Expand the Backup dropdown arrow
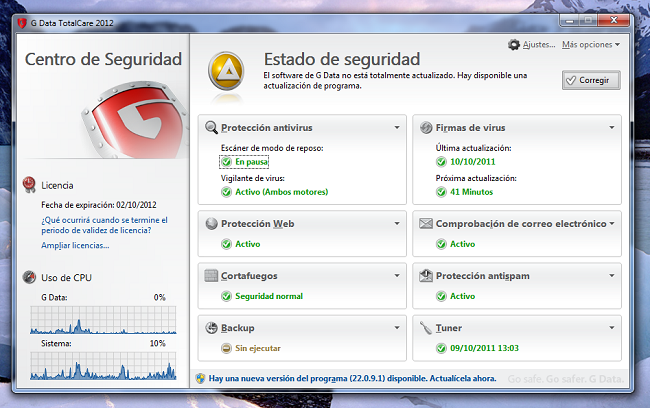This screenshot has height=408, width=650. coord(397,328)
